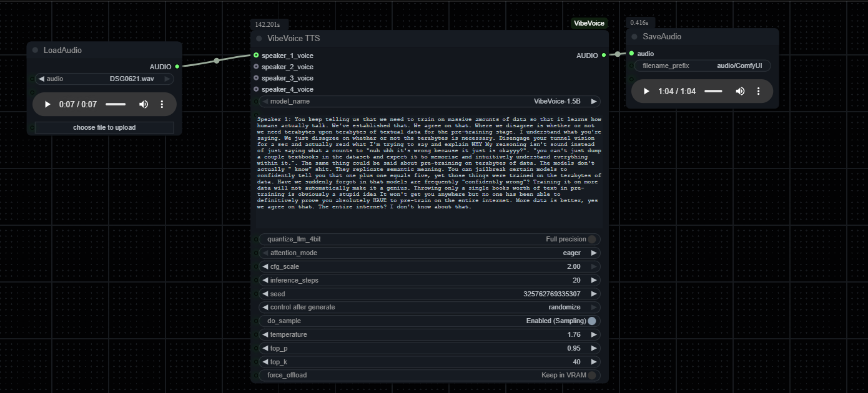868x393 pixels.
Task: Decrease temperature with left arrow
Action: pyautogui.click(x=265, y=334)
